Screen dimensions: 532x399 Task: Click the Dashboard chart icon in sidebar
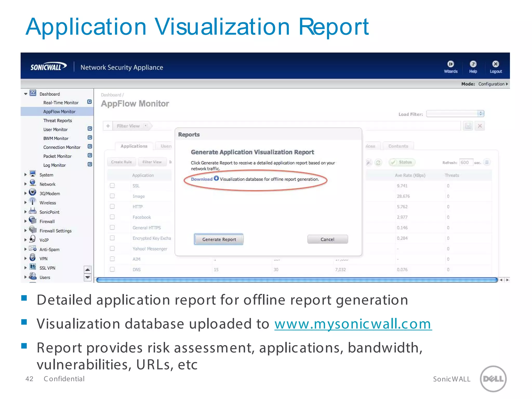point(33,93)
